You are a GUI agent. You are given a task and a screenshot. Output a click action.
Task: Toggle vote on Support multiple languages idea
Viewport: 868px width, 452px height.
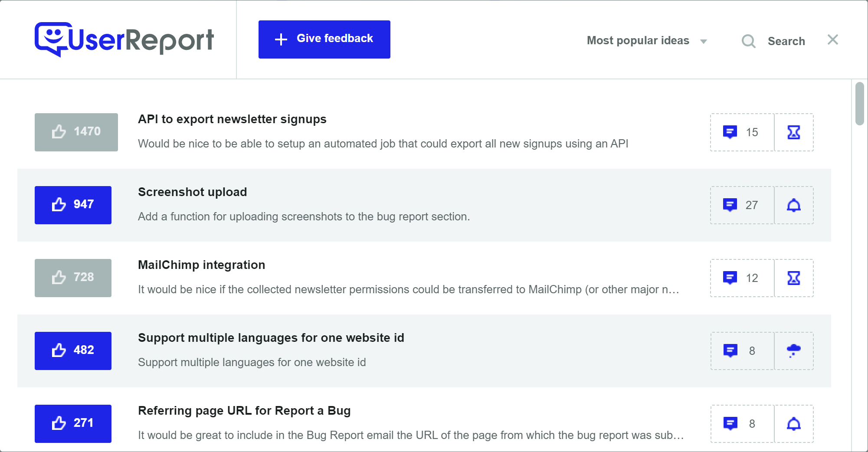pos(72,350)
